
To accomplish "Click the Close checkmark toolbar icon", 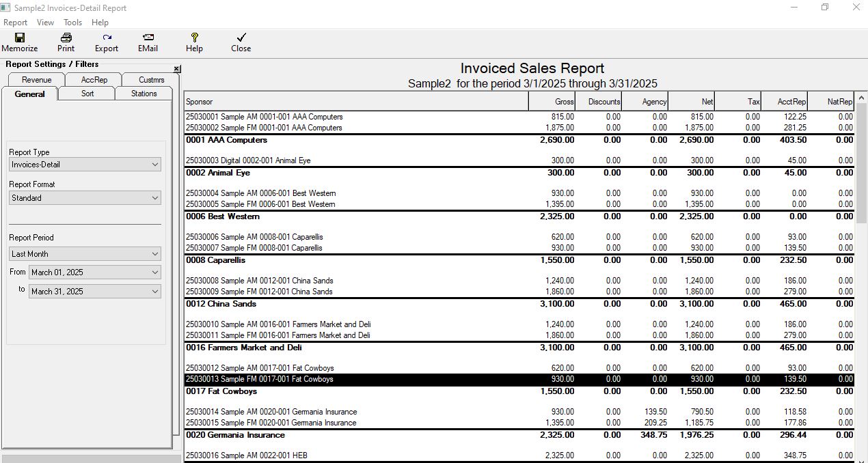I will pos(241,38).
